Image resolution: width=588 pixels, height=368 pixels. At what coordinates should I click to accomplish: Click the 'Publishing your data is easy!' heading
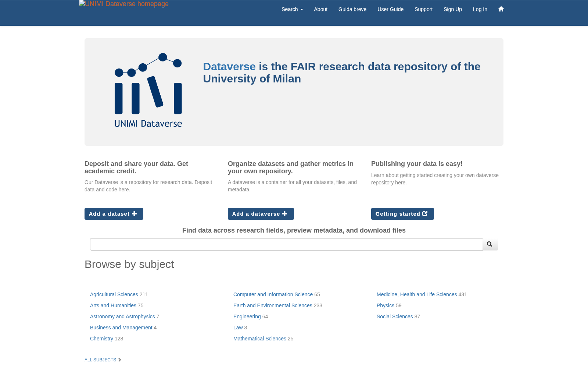[417, 164]
